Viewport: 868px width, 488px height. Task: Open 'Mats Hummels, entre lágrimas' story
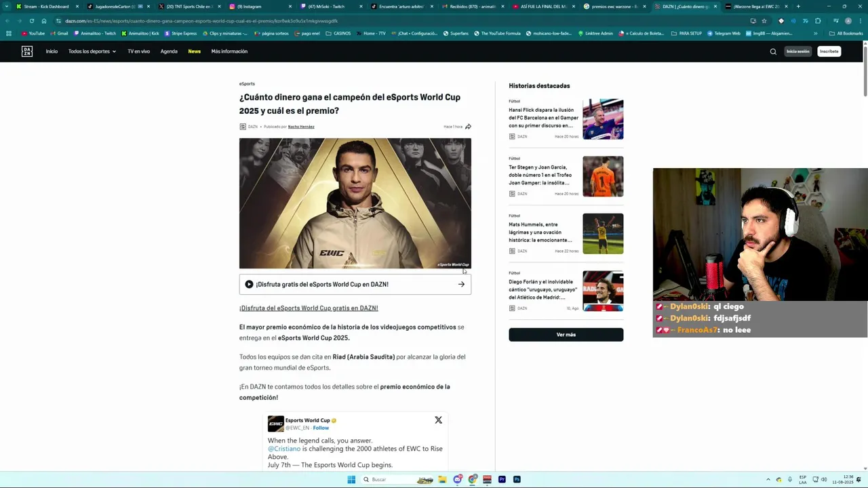click(540, 232)
